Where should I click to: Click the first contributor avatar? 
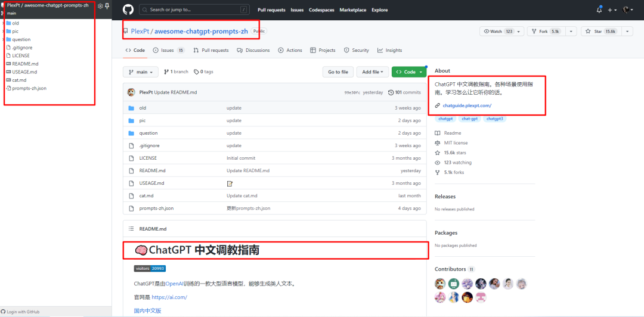tap(440, 284)
